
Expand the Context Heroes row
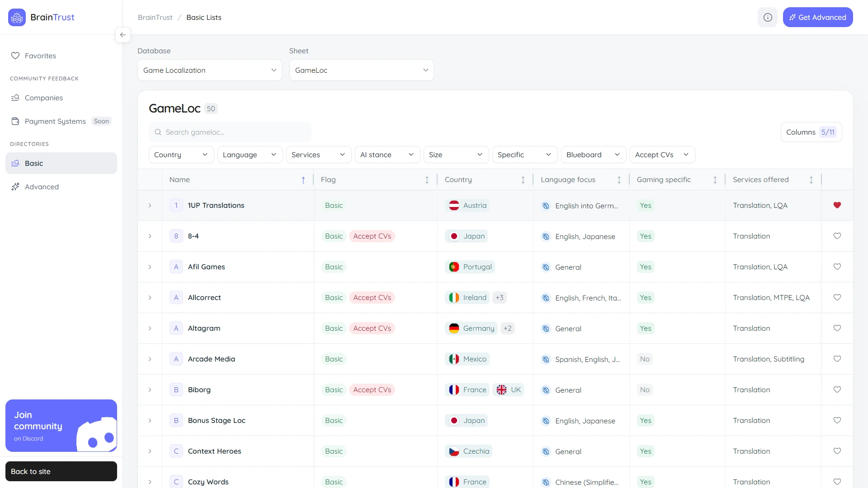click(x=150, y=451)
